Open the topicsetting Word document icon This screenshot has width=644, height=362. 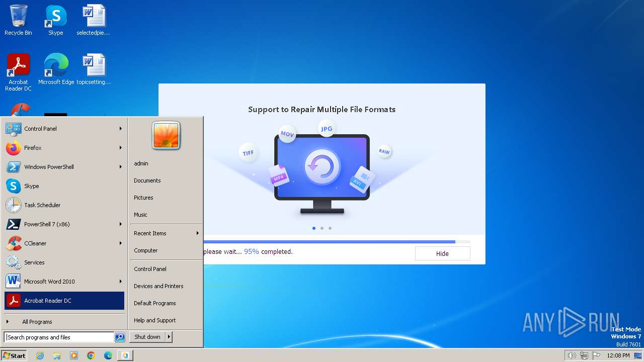(93, 69)
